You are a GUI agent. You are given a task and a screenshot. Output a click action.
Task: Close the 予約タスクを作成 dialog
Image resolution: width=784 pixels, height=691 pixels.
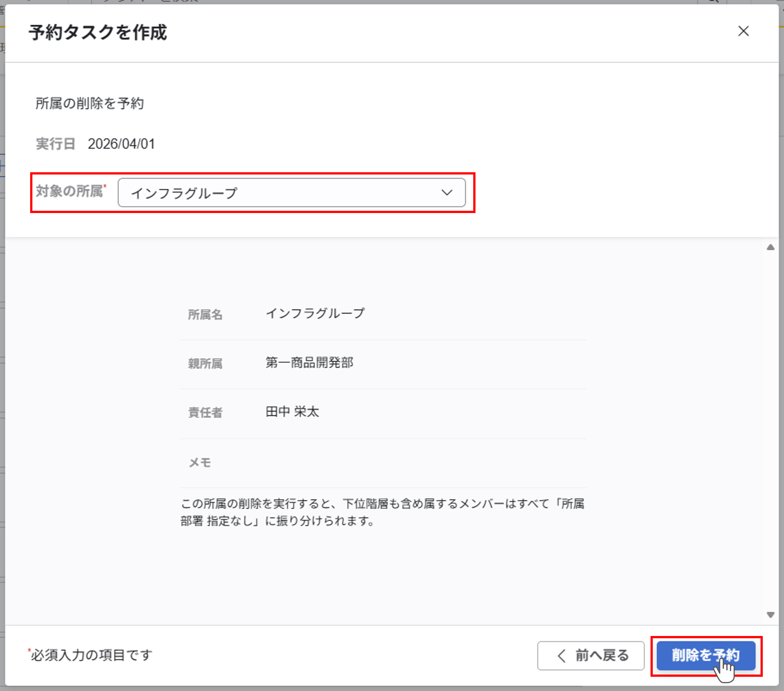(x=743, y=32)
